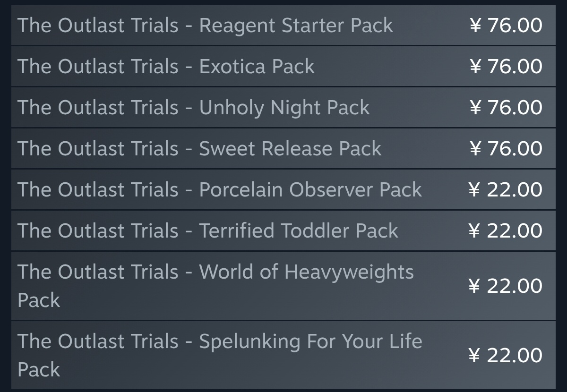Select the Unholy Night Pack title

pos(193,108)
